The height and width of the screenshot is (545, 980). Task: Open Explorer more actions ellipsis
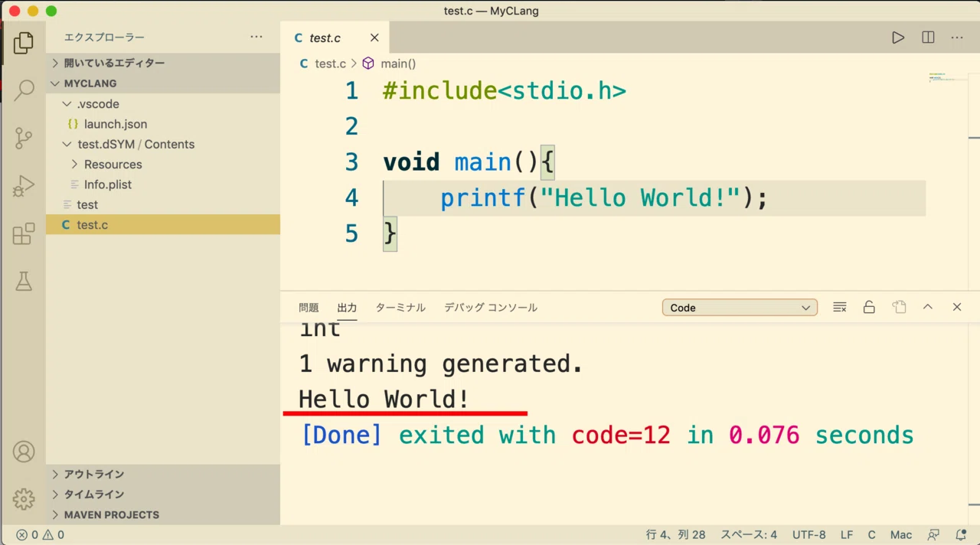coord(256,37)
